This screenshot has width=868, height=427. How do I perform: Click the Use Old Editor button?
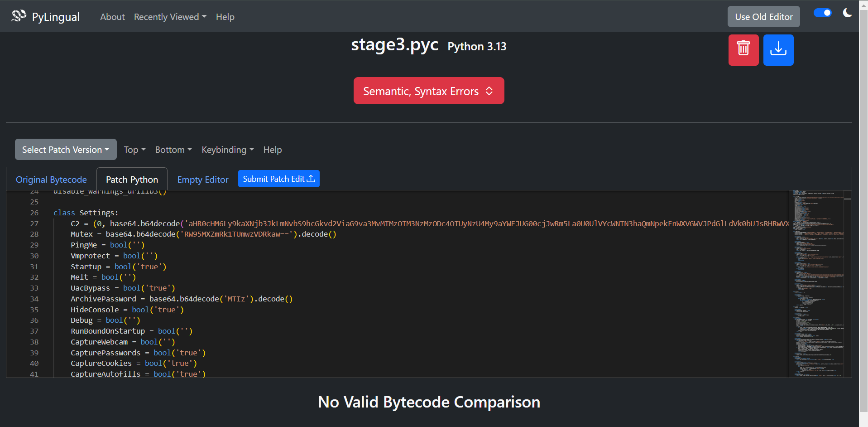coord(763,17)
